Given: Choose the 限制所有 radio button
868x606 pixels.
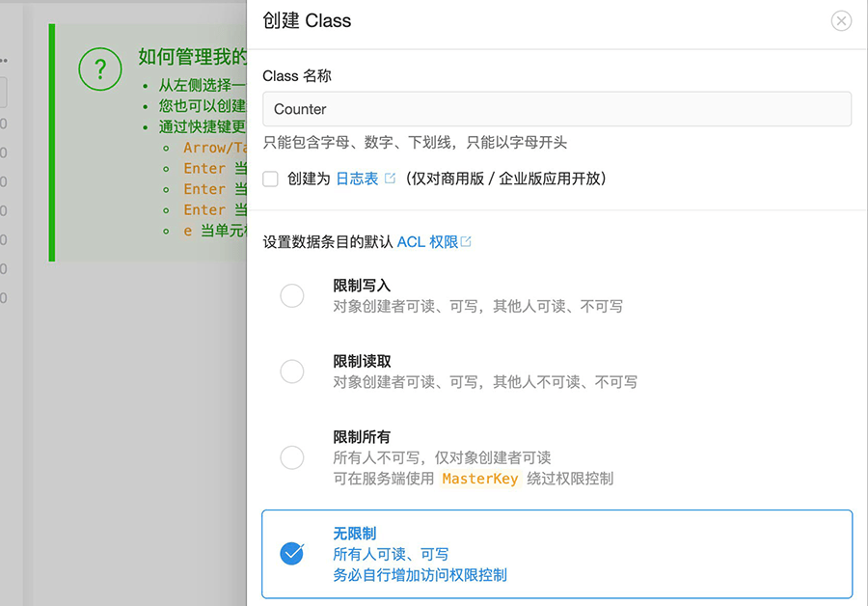Looking at the screenshot, I should pyautogui.click(x=291, y=457).
